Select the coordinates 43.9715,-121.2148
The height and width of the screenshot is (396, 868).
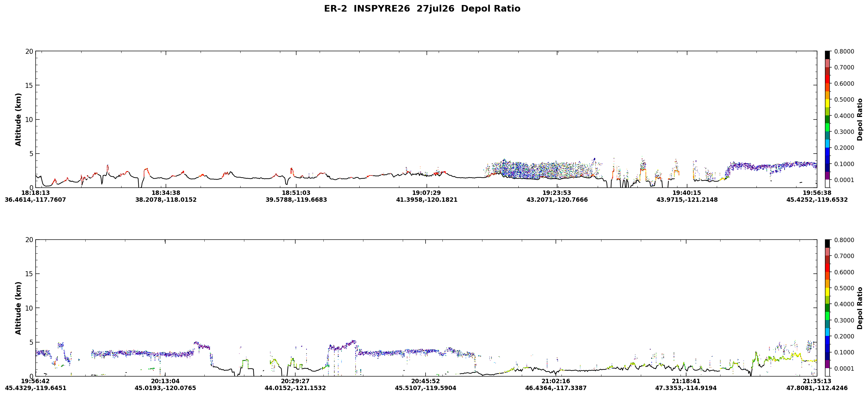pyautogui.click(x=687, y=200)
